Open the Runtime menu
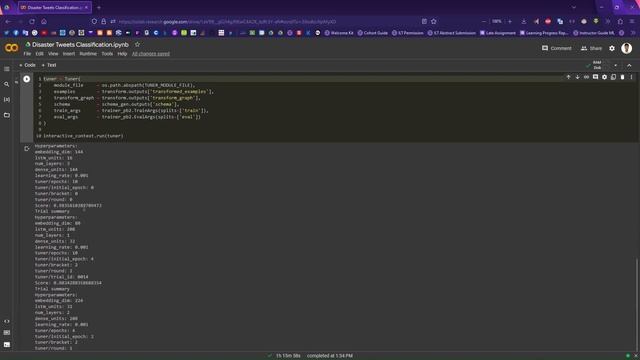This screenshot has width=640, height=360. click(88, 54)
